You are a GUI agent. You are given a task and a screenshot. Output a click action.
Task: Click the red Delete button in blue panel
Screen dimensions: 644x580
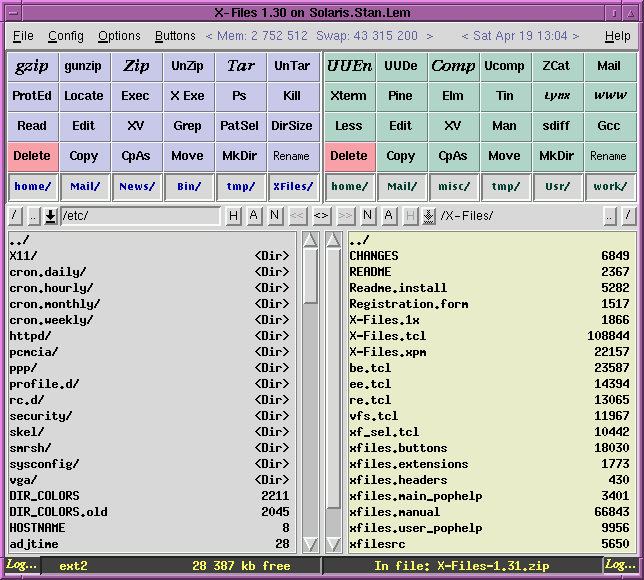pyautogui.click(x=32, y=156)
